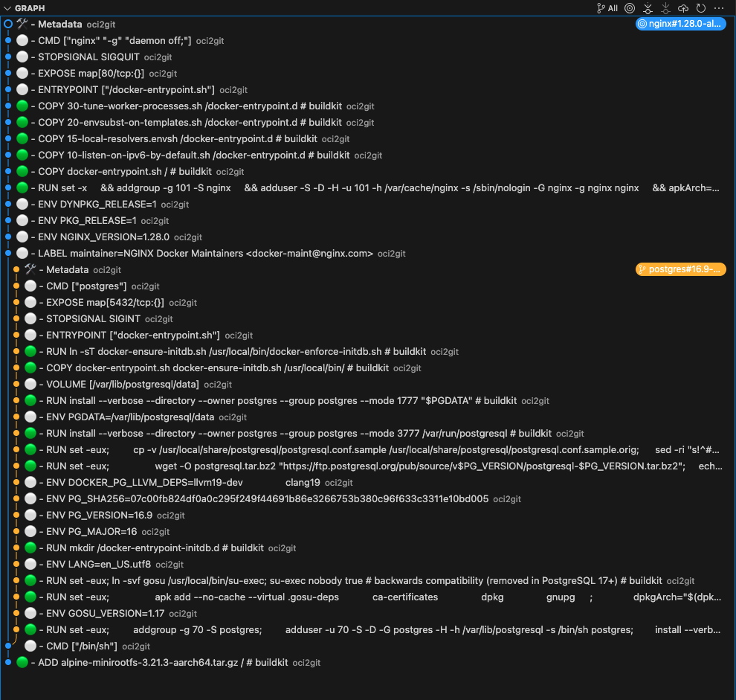
Task: Click white circle on CMD ["/bin/sh"] row
Action: [x=30, y=646]
